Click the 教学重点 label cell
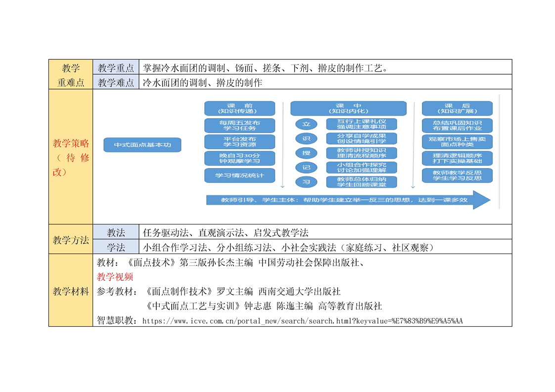The height and width of the screenshot is (392, 555). coord(116,68)
